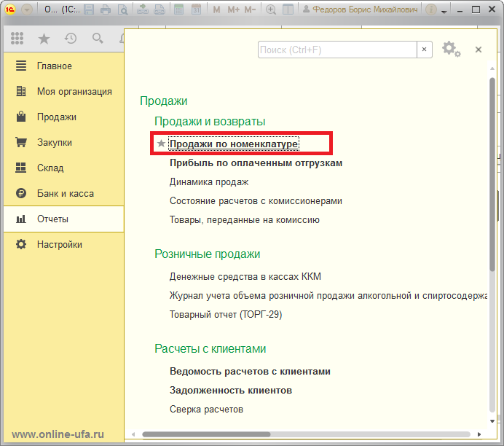Select the Отчеты section
This screenshot has height=446, width=504.
pyautogui.click(x=64, y=219)
